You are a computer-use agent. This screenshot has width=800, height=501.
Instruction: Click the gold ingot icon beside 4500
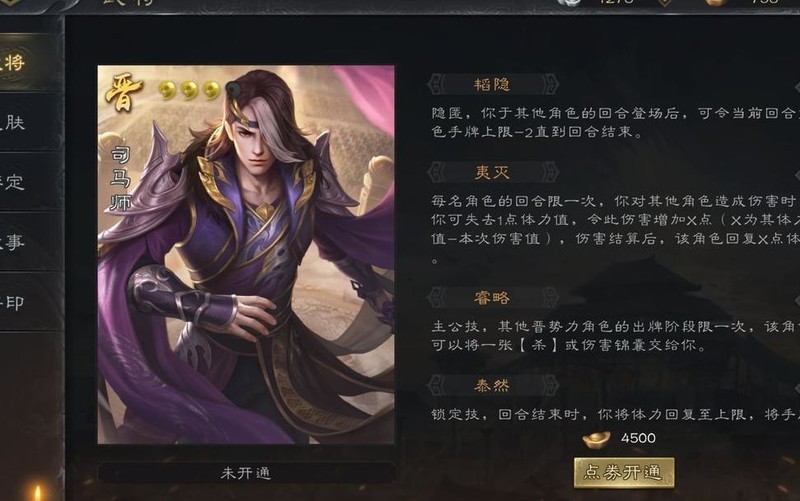[x=596, y=439]
